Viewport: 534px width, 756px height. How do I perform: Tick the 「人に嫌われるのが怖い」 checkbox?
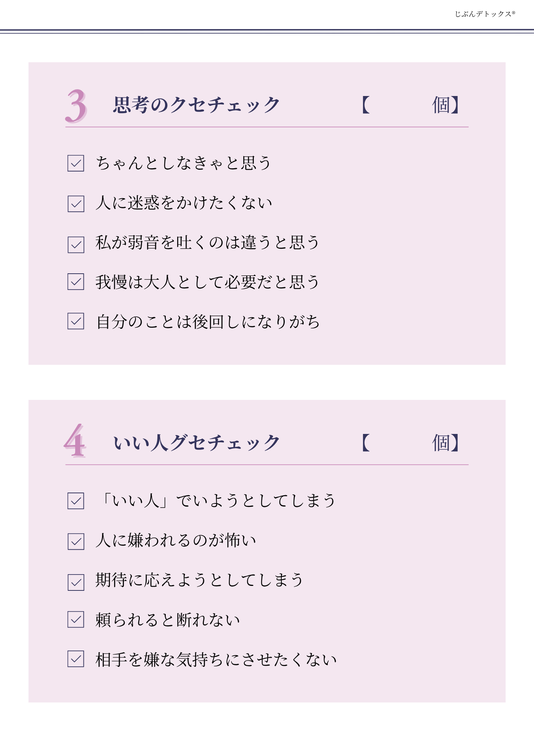point(76,541)
